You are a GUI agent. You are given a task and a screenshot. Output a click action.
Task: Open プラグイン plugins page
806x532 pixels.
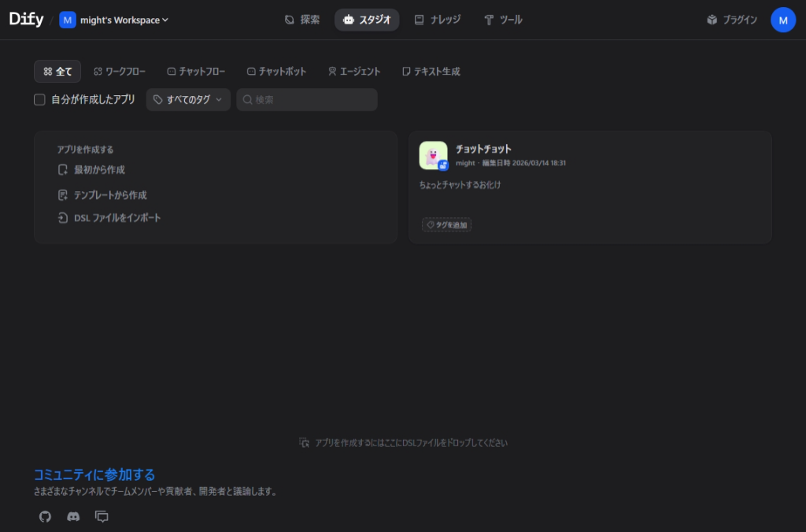[732, 20]
